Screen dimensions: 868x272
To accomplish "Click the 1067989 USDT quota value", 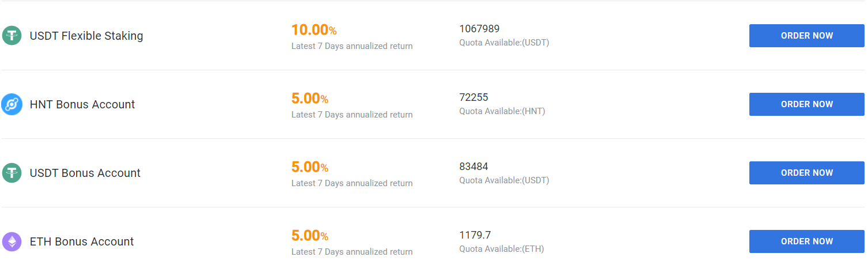I will click(479, 29).
